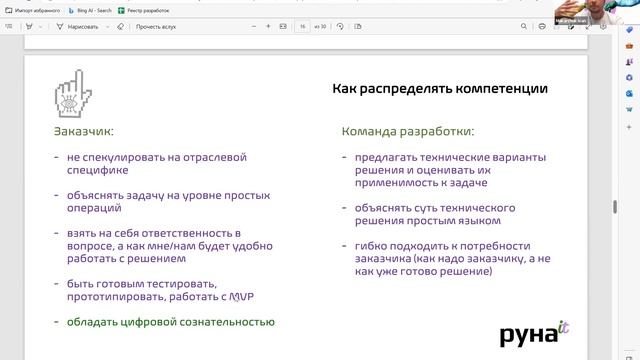640x360 pixels.
Task: Click the руна it logo
Action: [534, 334]
